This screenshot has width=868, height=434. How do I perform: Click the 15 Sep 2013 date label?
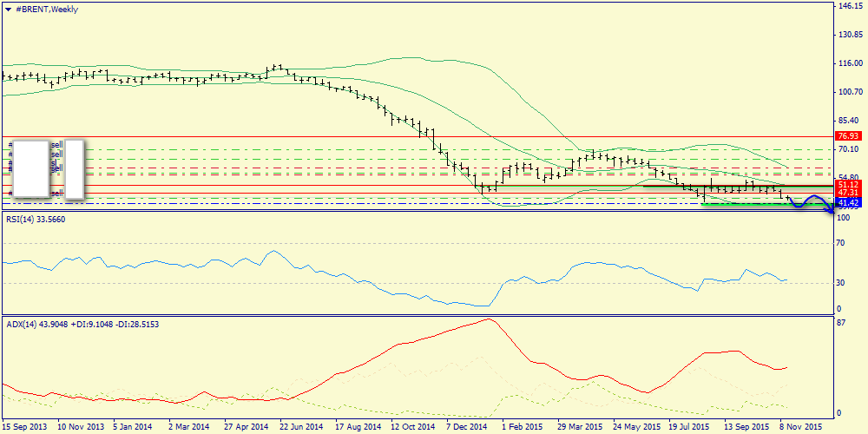point(23,427)
